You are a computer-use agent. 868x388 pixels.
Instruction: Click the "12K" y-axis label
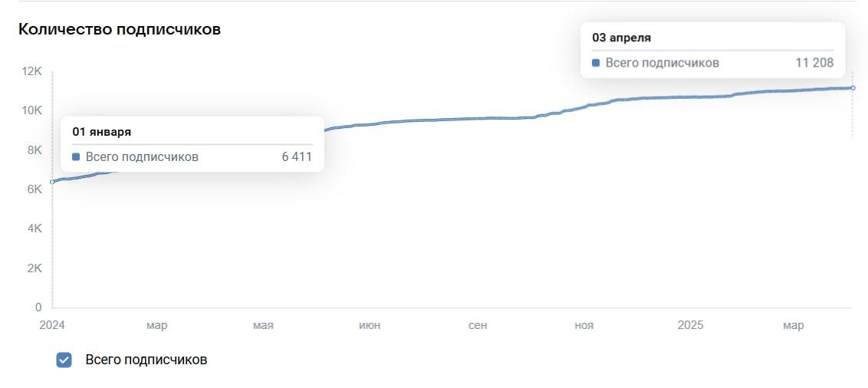coord(32,71)
